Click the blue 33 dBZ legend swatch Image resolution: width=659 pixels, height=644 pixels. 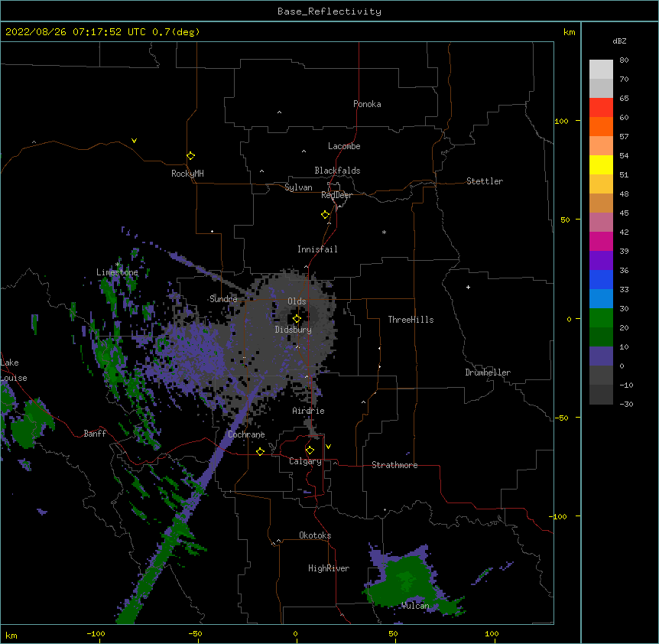point(601,279)
